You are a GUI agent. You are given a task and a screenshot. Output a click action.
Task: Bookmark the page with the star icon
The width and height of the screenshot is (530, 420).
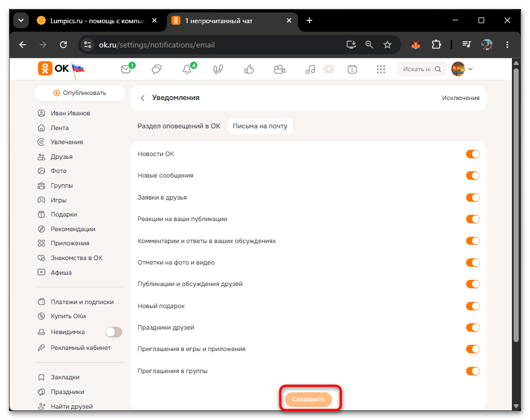click(387, 45)
